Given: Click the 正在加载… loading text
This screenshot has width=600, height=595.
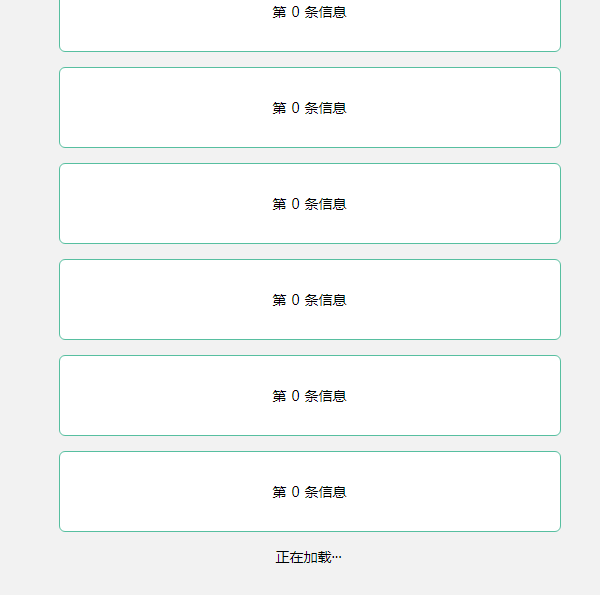Looking at the screenshot, I should coord(309,558).
